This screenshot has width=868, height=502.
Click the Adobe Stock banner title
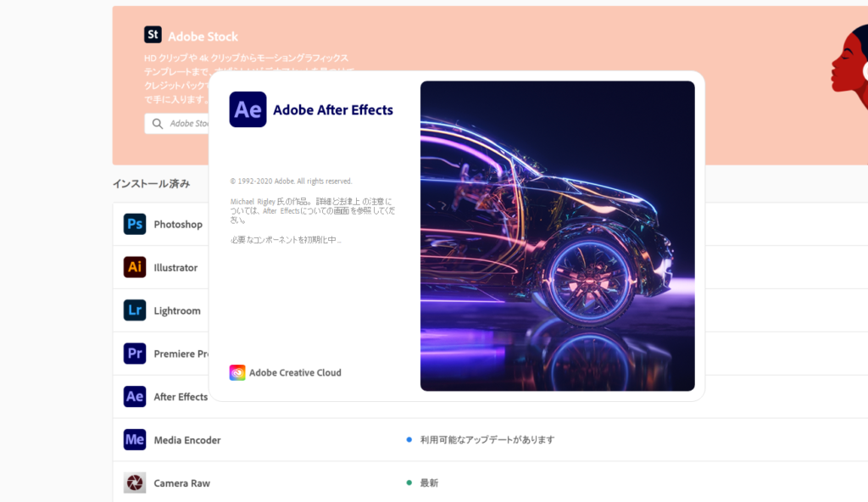pos(203,36)
